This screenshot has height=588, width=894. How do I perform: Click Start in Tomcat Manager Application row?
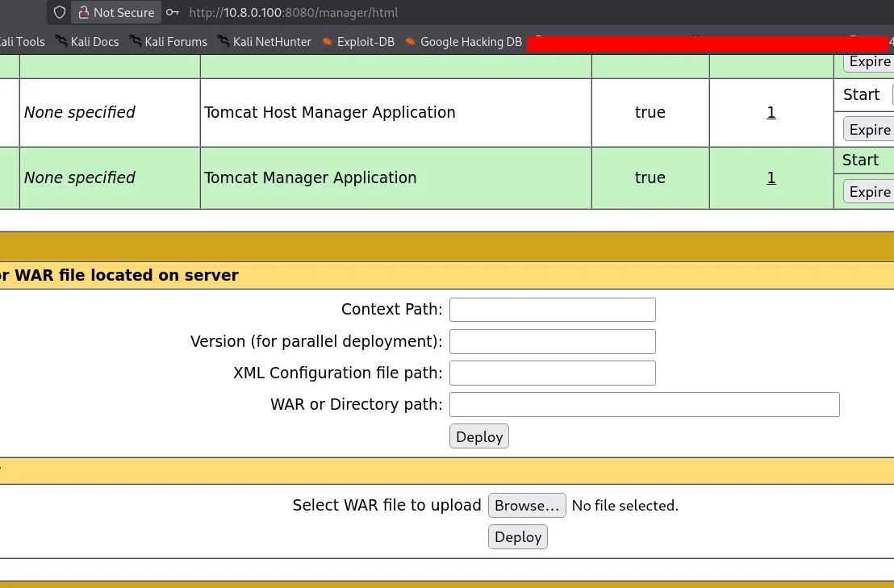point(860,160)
